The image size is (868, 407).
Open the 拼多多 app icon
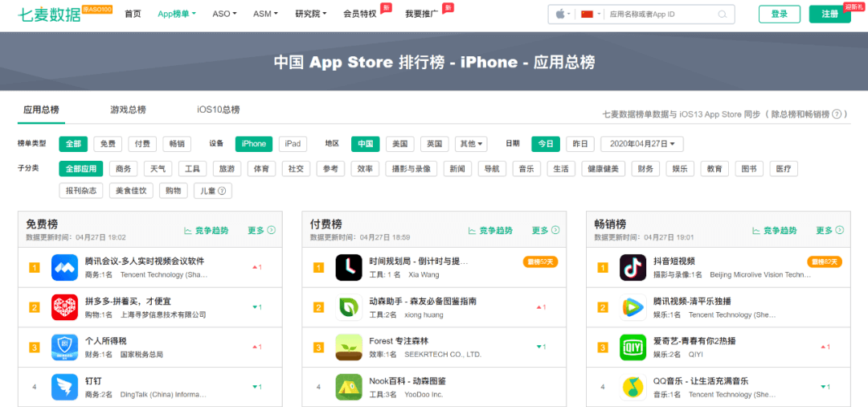pyautogui.click(x=65, y=306)
